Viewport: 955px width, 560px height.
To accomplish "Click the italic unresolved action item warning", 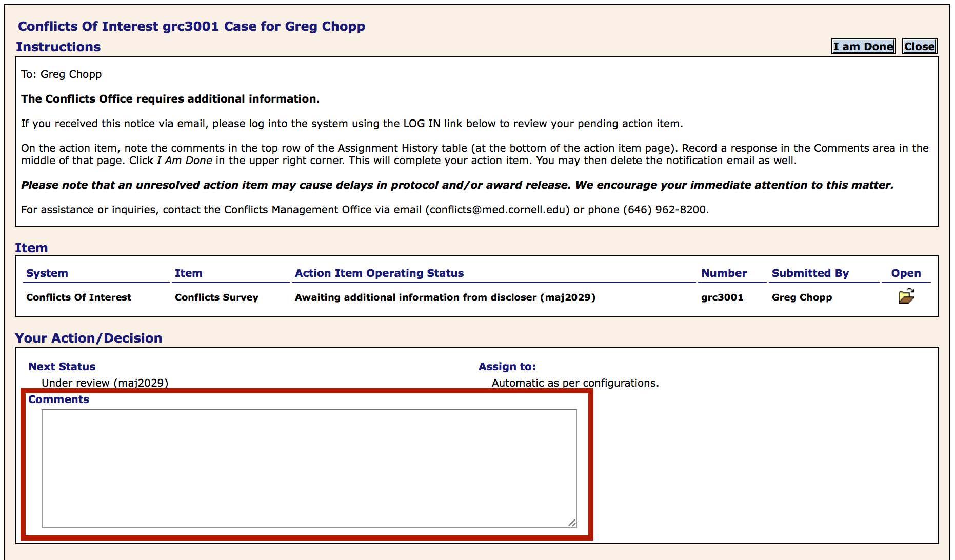I will [457, 185].
